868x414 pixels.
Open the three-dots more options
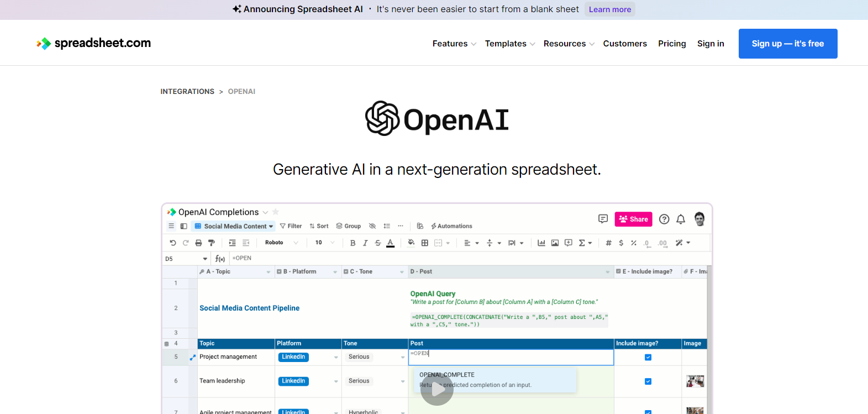point(401,226)
